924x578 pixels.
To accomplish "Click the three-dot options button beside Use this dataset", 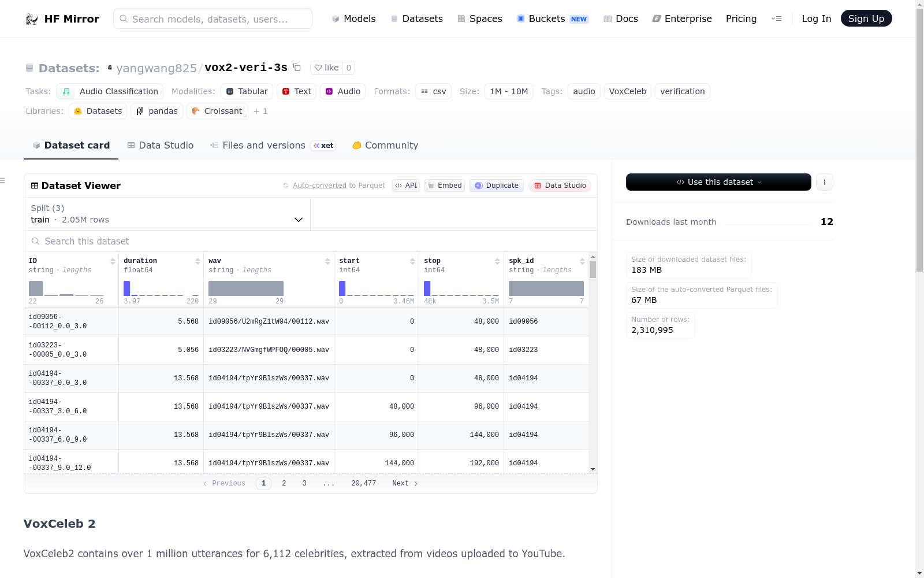I will [x=825, y=182].
